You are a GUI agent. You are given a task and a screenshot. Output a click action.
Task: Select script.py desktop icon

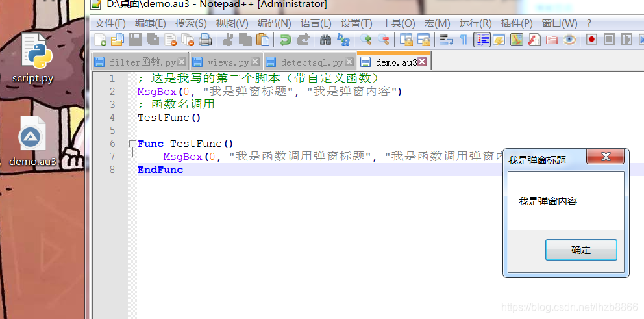pyautogui.click(x=32, y=58)
